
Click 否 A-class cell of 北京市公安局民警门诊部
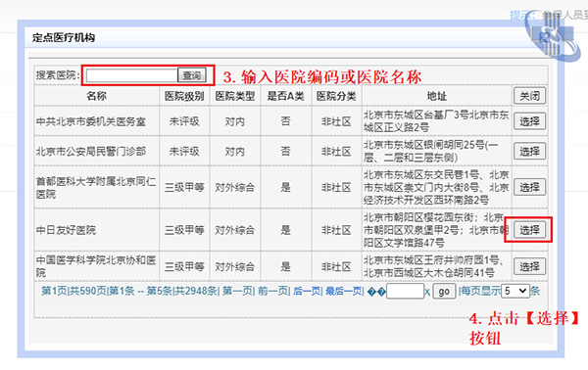pos(285,152)
